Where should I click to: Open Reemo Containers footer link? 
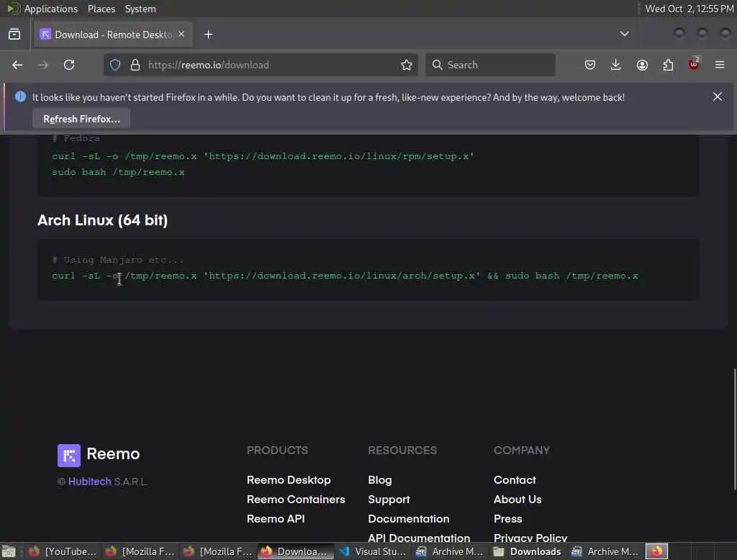296,500
